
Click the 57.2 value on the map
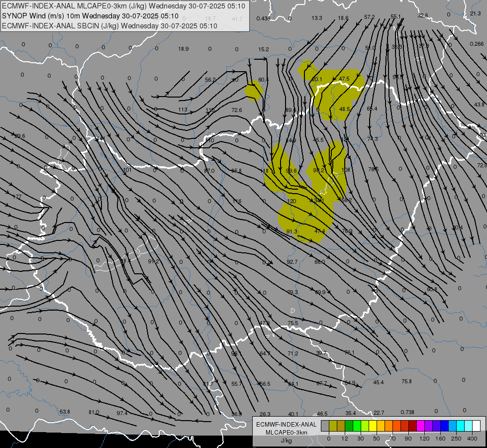pos(369,17)
